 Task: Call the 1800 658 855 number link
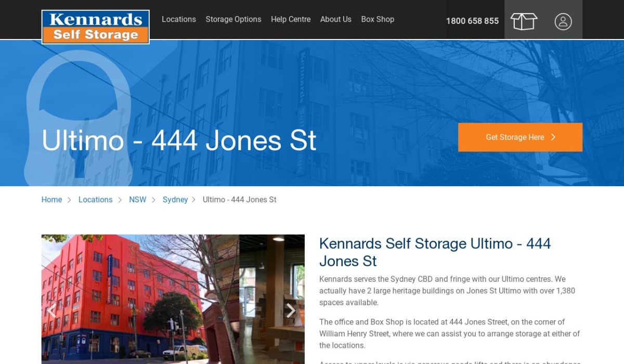pos(472,21)
